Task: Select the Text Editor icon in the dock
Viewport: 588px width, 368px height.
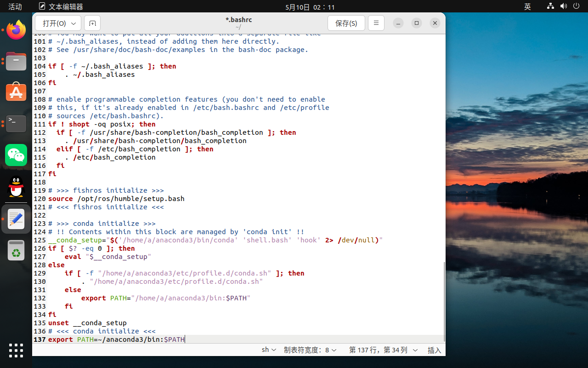Action: pyautogui.click(x=16, y=219)
